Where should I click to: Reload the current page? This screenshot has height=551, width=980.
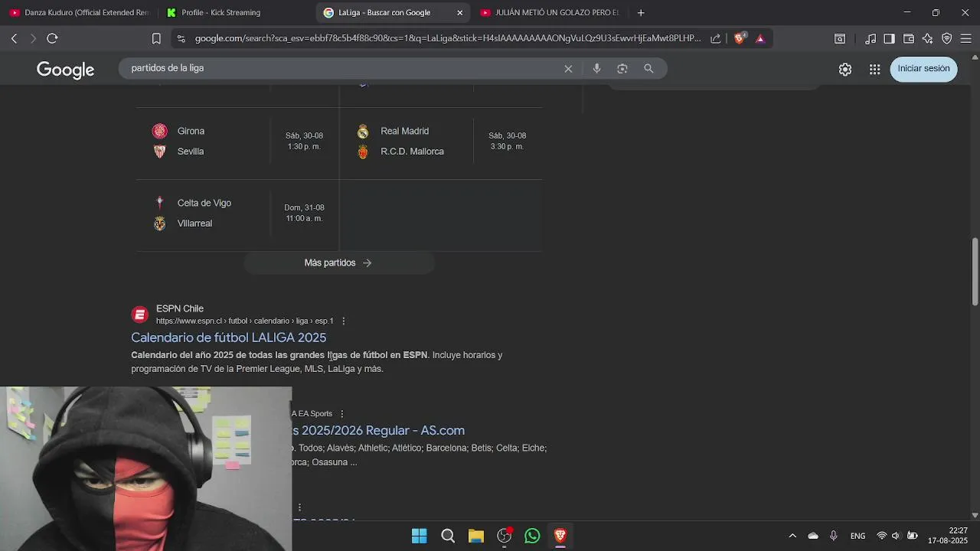(52, 38)
